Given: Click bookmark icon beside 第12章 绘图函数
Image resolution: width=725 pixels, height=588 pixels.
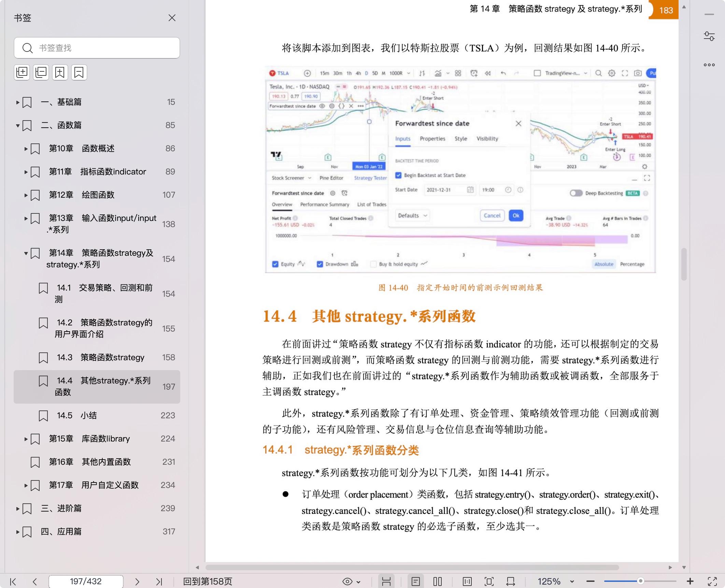Looking at the screenshot, I should click(x=35, y=195).
